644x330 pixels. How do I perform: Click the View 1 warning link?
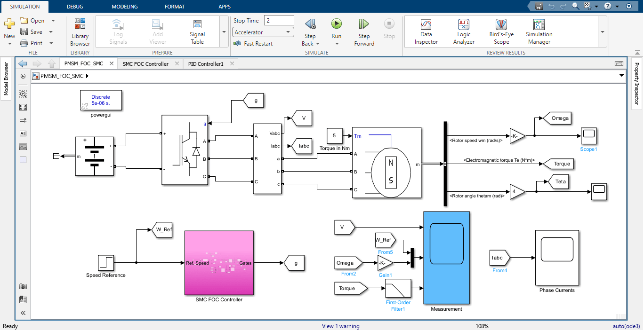[x=340, y=326]
